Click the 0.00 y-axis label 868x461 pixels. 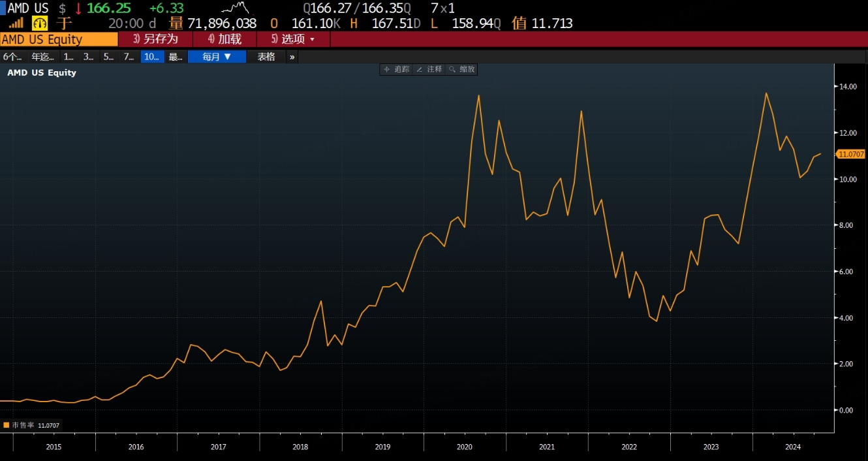(x=847, y=410)
